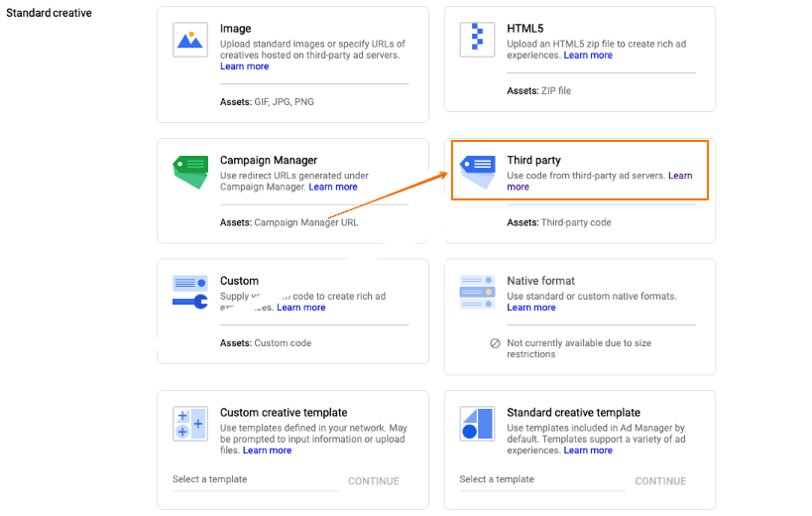Follow Learn more link for Campaign Manager
Screen dimensions: 812x516
333,187
